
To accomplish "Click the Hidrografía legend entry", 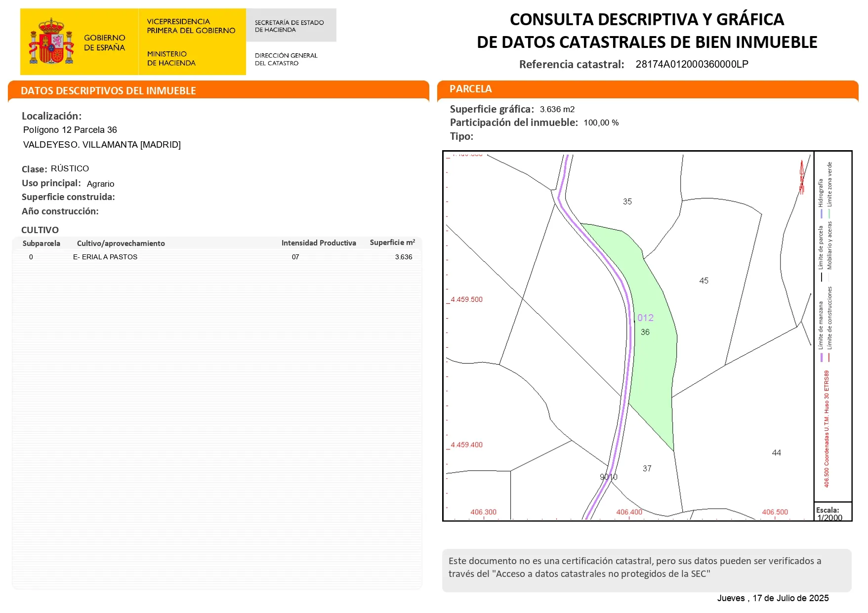I will tap(821, 198).
